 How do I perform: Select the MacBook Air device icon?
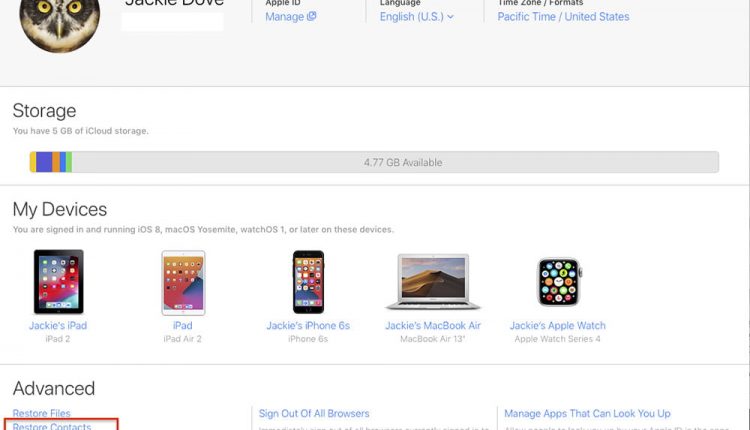pos(433,282)
